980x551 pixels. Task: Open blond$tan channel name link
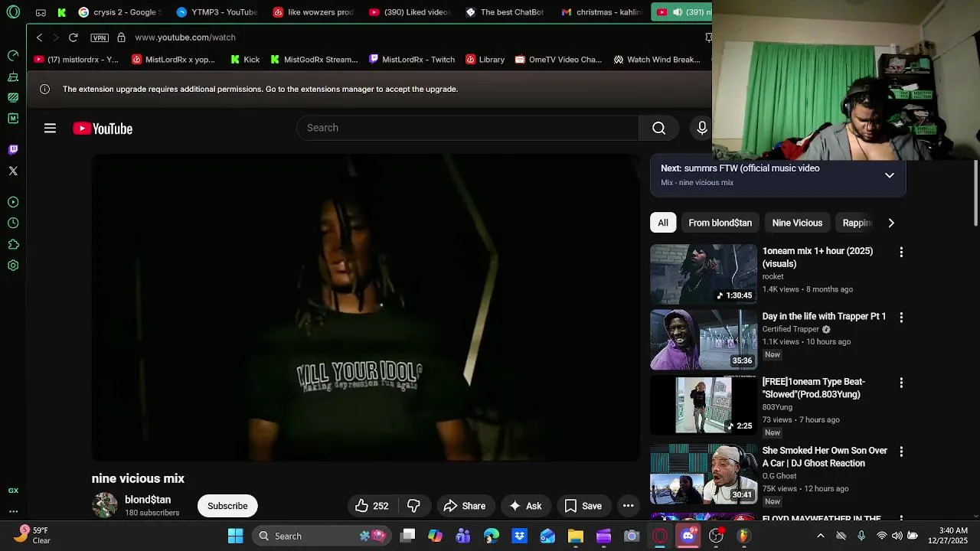[x=148, y=500]
